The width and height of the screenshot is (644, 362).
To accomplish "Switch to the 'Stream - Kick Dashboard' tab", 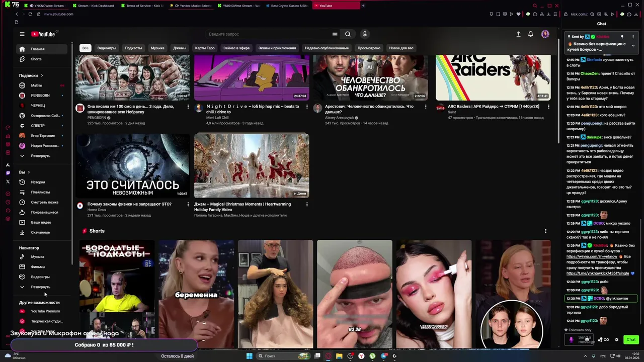I will click(x=93, y=6).
